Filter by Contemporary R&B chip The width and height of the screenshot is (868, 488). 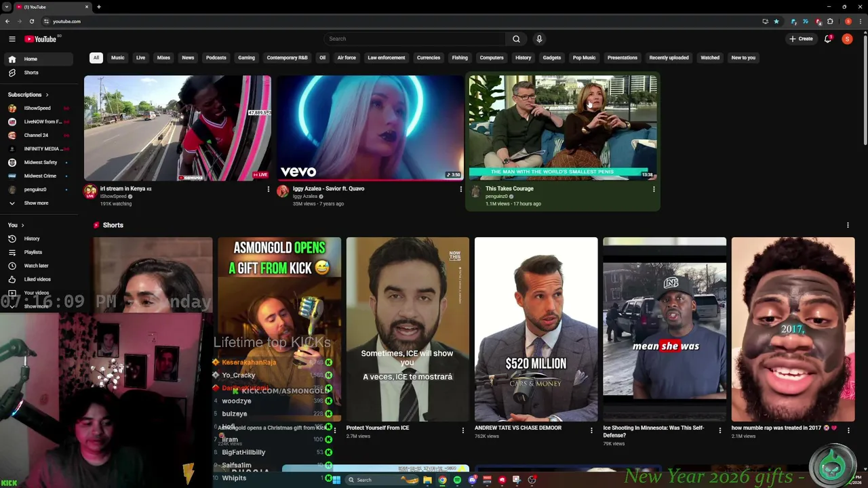coord(287,58)
